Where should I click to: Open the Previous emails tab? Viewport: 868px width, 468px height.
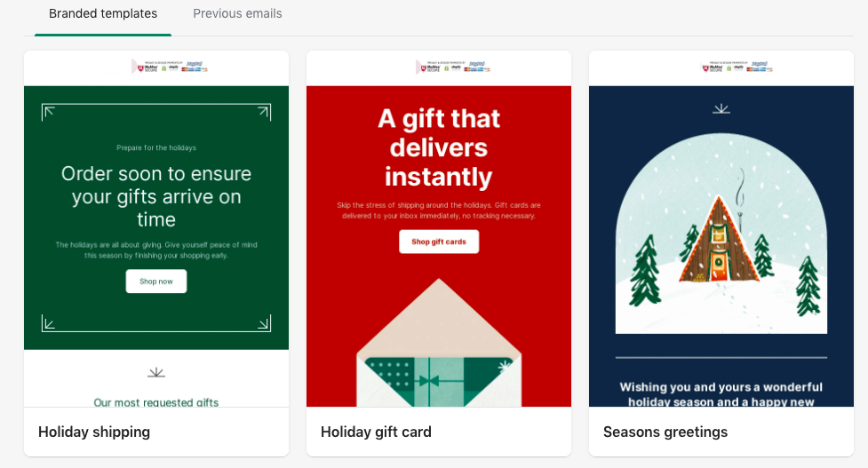[x=237, y=14]
